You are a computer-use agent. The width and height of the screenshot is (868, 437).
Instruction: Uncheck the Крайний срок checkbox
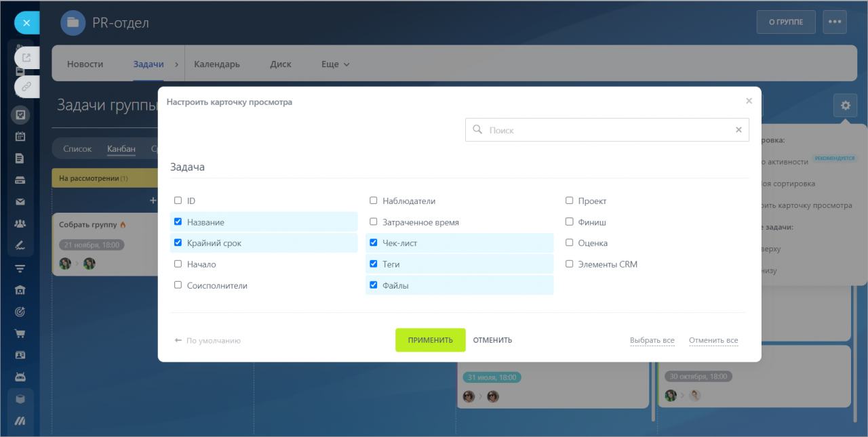tap(178, 243)
